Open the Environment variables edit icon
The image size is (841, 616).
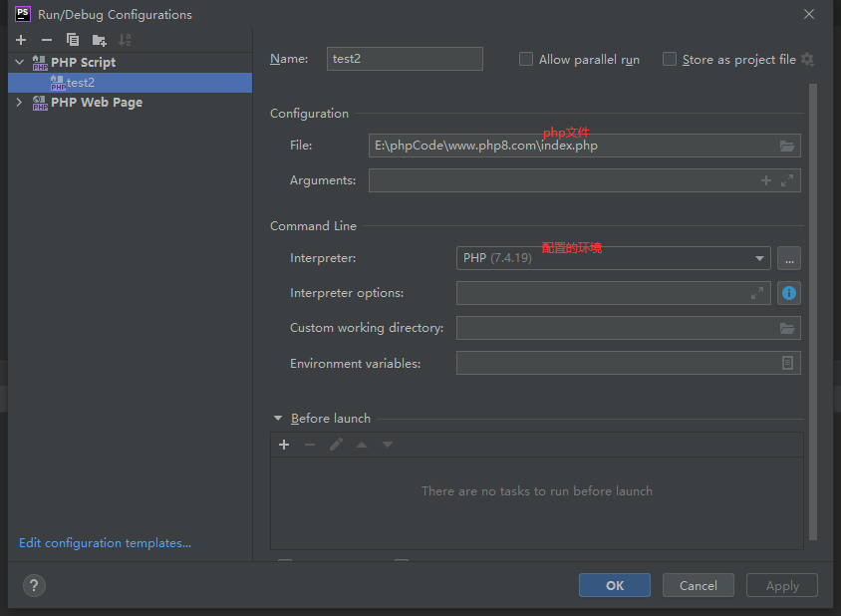pos(787,364)
